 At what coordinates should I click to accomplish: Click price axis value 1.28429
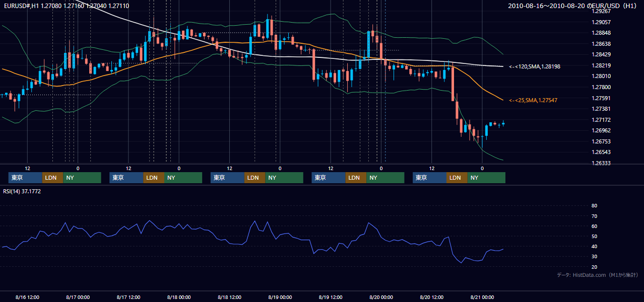click(x=601, y=55)
